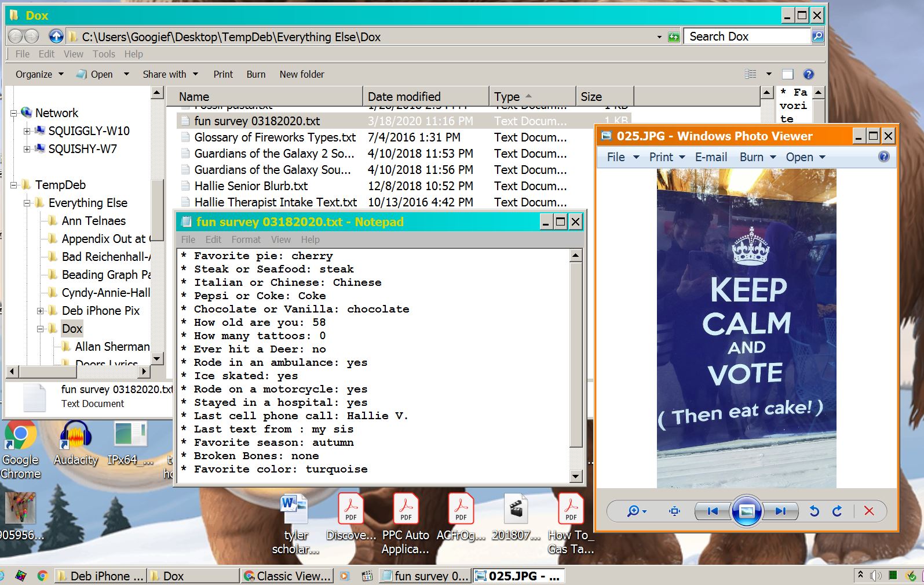
Task: Open the Share with dropdown
Action: pyautogui.click(x=170, y=74)
